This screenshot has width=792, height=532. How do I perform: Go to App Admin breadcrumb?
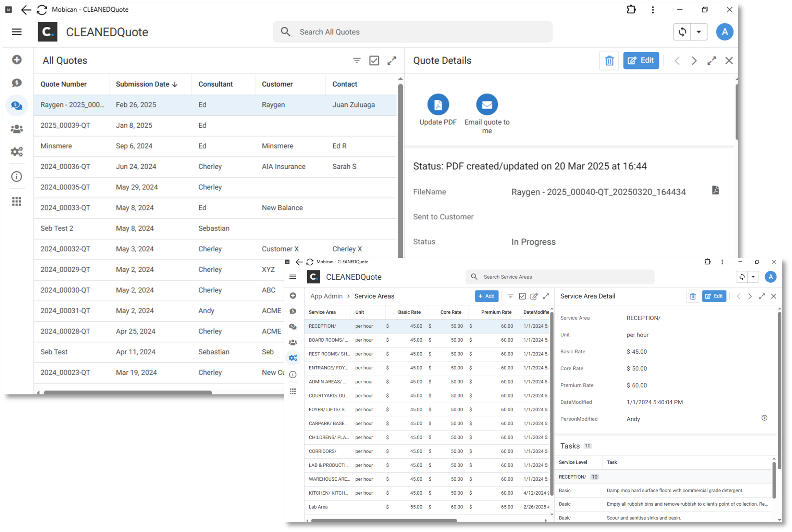pyautogui.click(x=326, y=296)
